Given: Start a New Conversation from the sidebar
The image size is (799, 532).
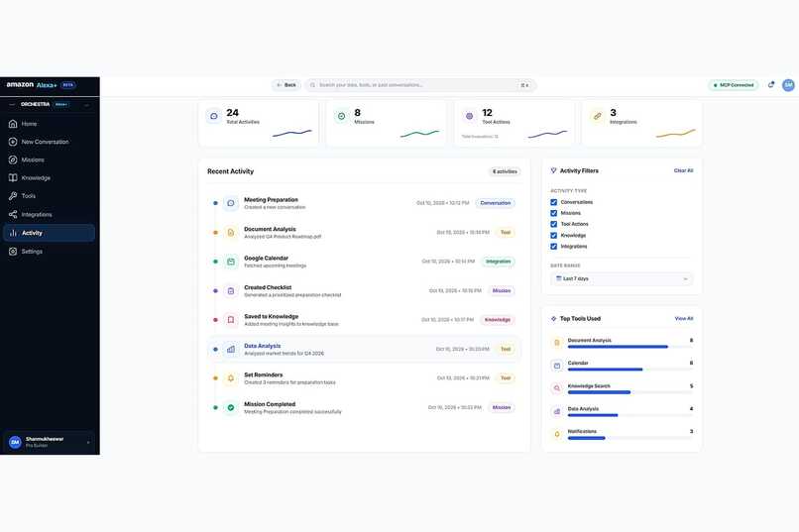Looking at the screenshot, I should pos(49,142).
